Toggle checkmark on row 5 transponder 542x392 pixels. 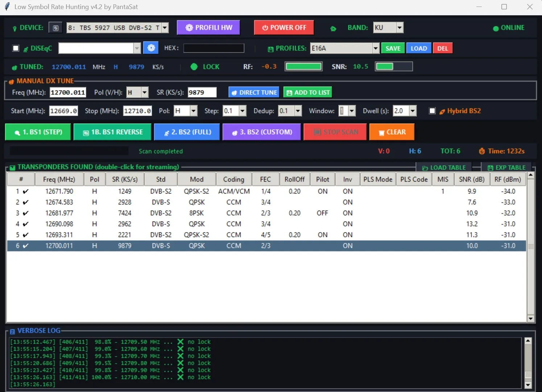point(25,235)
